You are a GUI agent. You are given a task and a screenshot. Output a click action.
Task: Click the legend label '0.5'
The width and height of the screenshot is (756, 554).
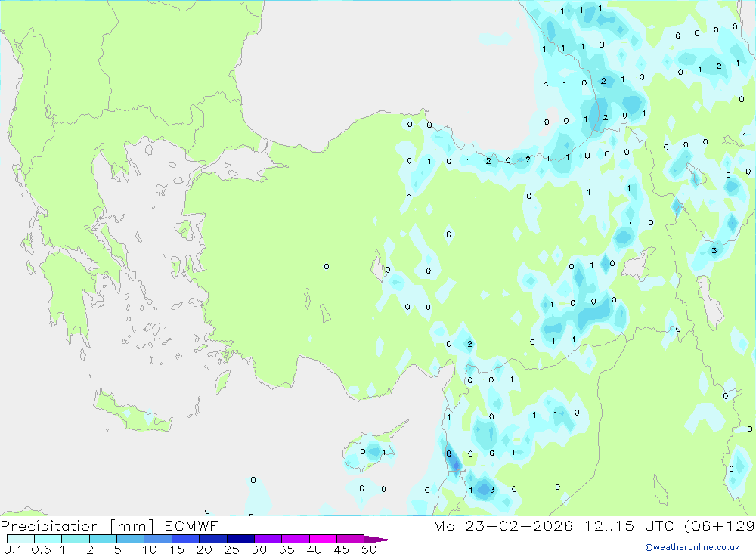point(41,549)
